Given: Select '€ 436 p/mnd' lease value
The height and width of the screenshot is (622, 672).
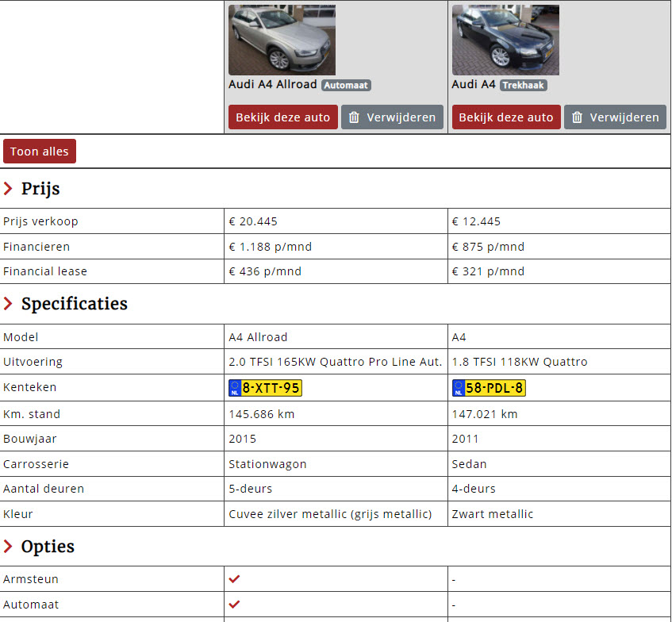Looking at the screenshot, I should 265,271.
